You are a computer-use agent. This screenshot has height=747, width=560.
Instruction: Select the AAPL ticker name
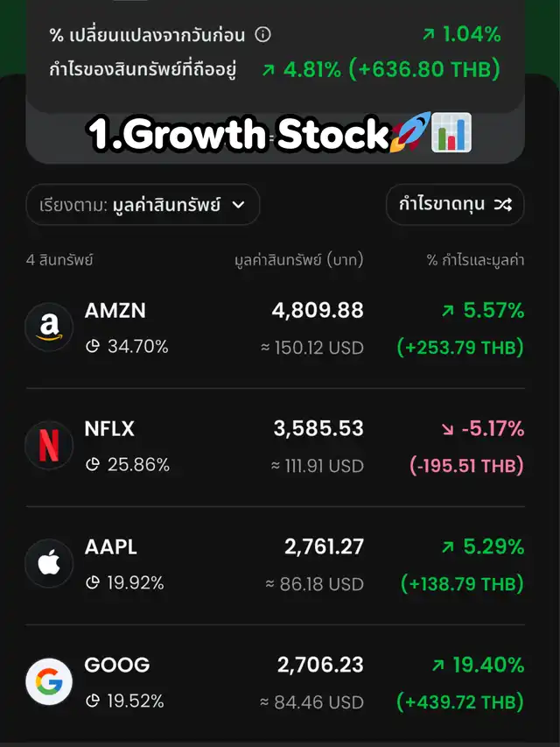pos(111,547)
